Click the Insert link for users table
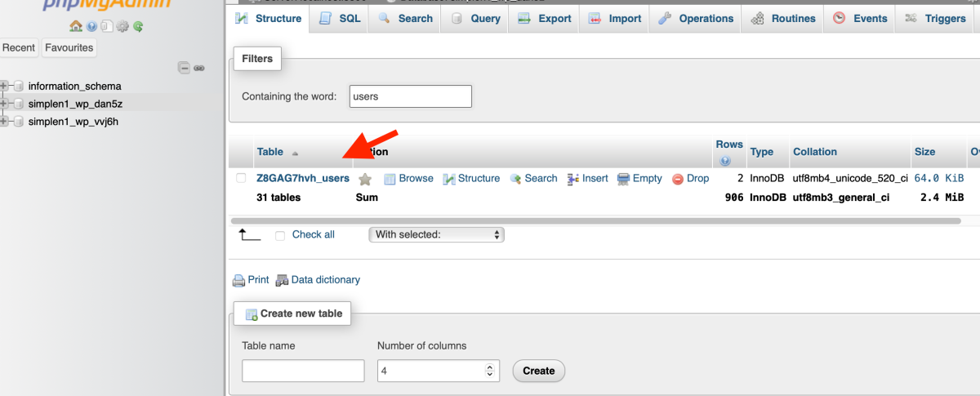 pos(595,178)
